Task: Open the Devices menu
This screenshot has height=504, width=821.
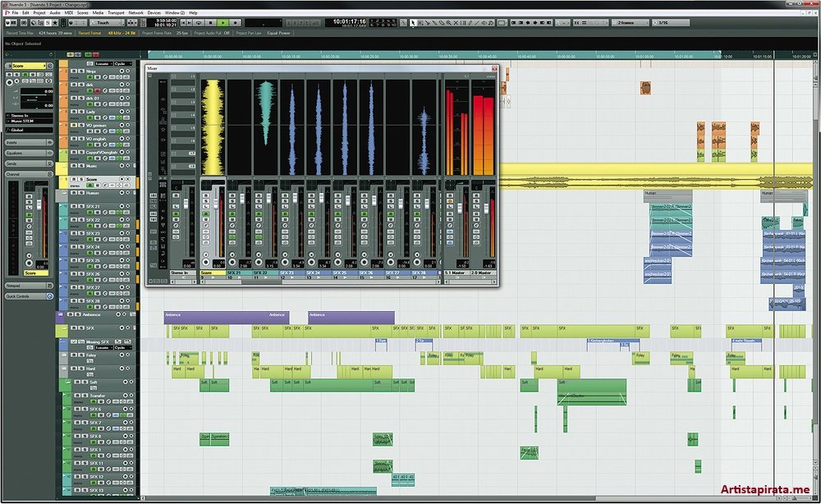Action: coord(155,13)
